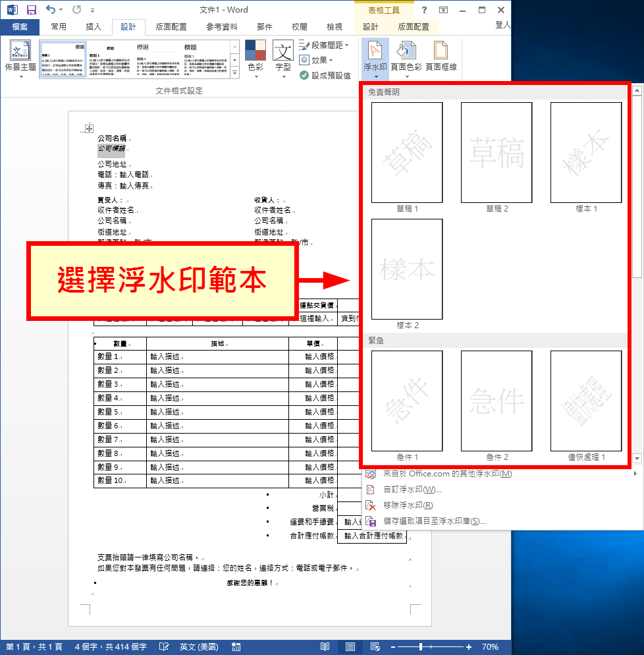Choose 自訂浮水印 from the watermark menu
644x655 pixels.
tap(412, 490)
